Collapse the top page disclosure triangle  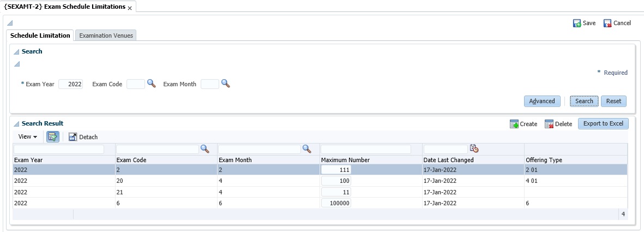click(x=10, y=23)
